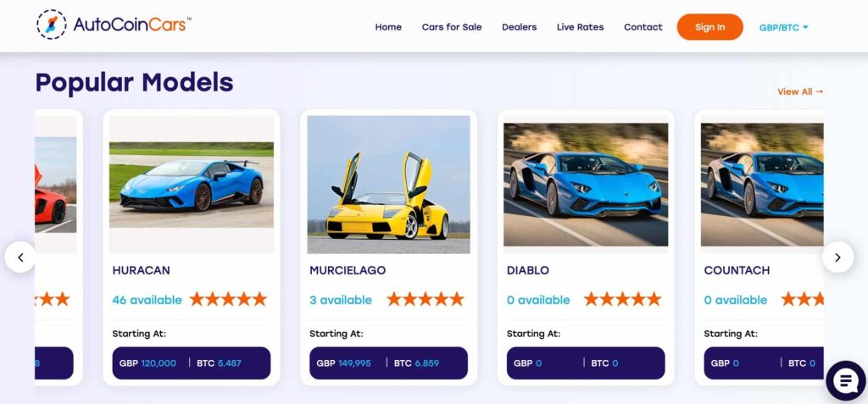This screenshot has height=404, width=868.
Task: Click Murcielago GBP 149,995 price bar
Action: coord(388,363)
